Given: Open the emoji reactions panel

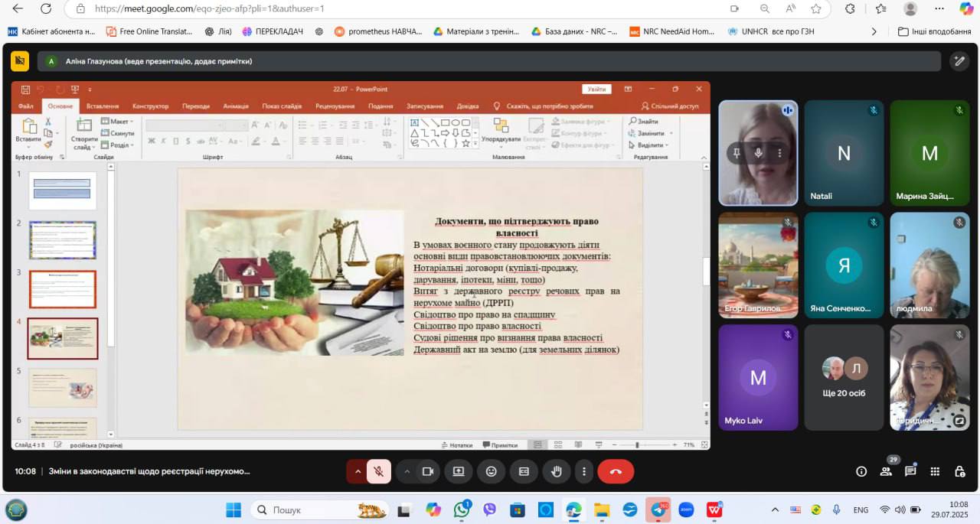Looking at the screenshot, I should point(492,471).
